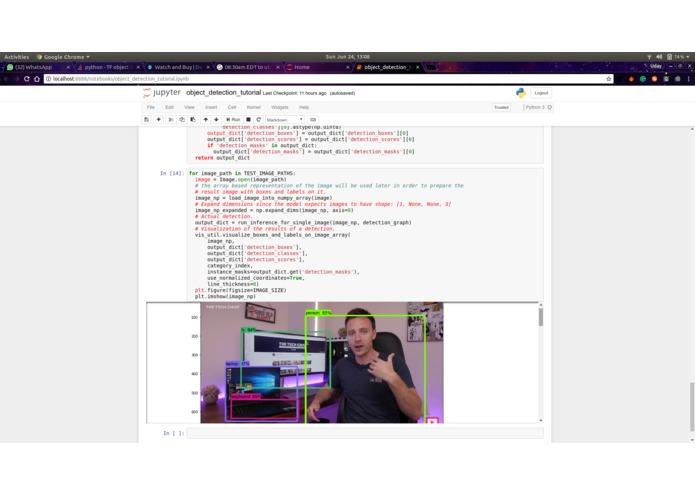Open the command palette keyboard icon

(313, 120)
